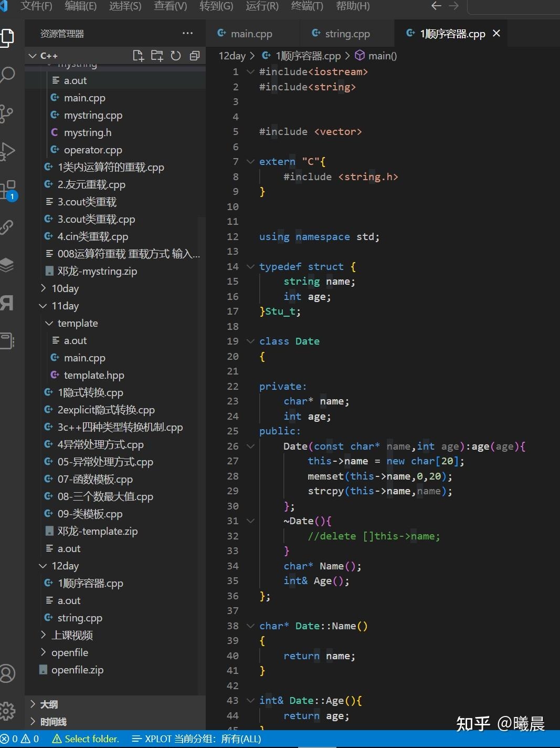Image resolution: width=560 pixels, height=748 pixels.
Task: Open the Manage gear icon
Action: (x=8, y=711)
